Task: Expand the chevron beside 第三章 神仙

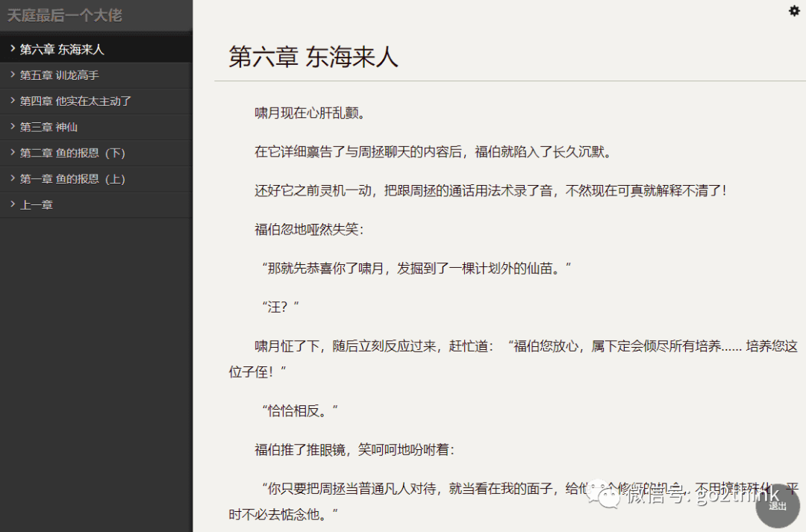Action: click(x=13, y=127)
